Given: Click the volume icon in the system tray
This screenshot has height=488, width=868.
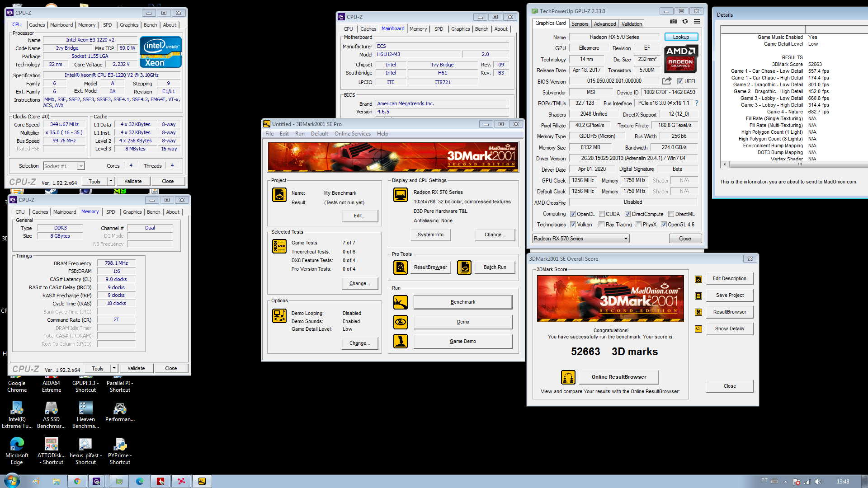Looking at the screenshot, I should (818, 482).
